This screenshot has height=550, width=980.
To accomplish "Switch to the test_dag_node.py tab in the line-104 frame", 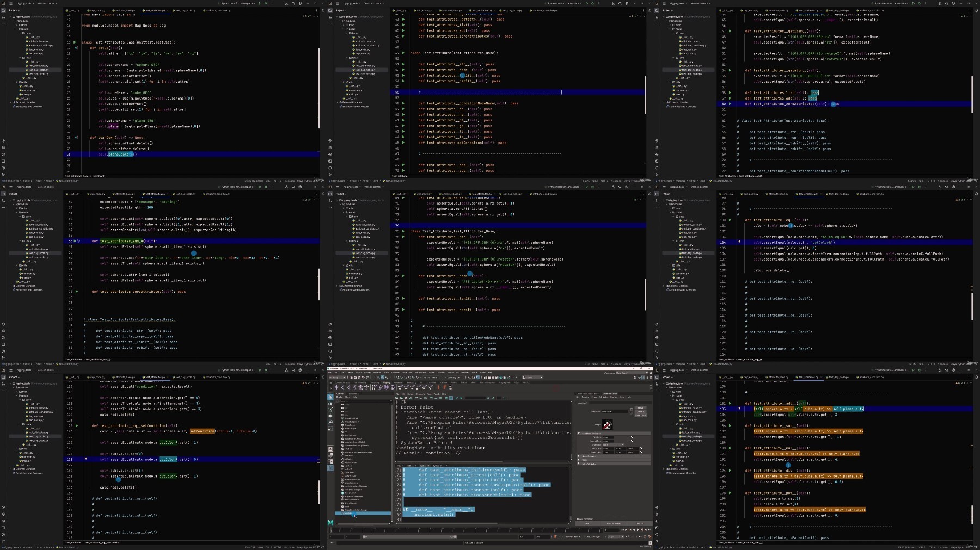I will click(837, 194).
